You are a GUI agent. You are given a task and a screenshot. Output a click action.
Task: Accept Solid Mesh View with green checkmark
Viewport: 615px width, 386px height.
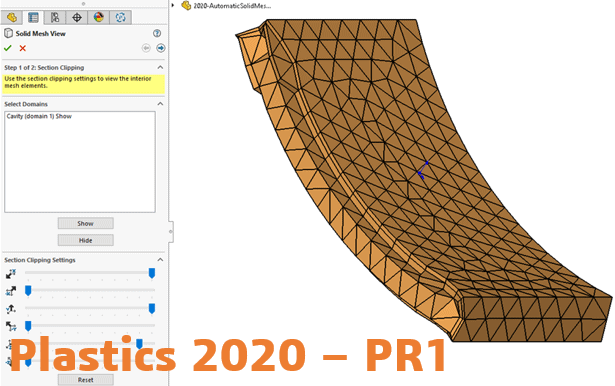(x=7, y=48)
